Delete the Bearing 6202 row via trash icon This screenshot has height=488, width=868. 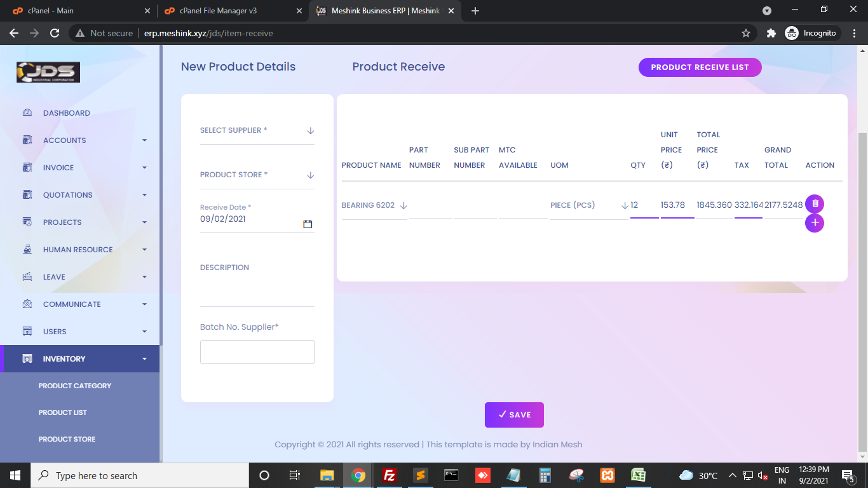tap(815, 204)
